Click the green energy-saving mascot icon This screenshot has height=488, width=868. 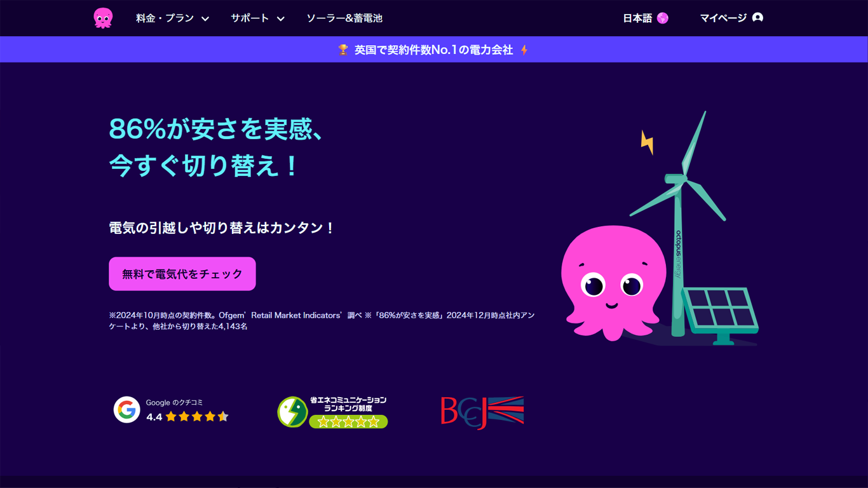click(x=292, y=412)
